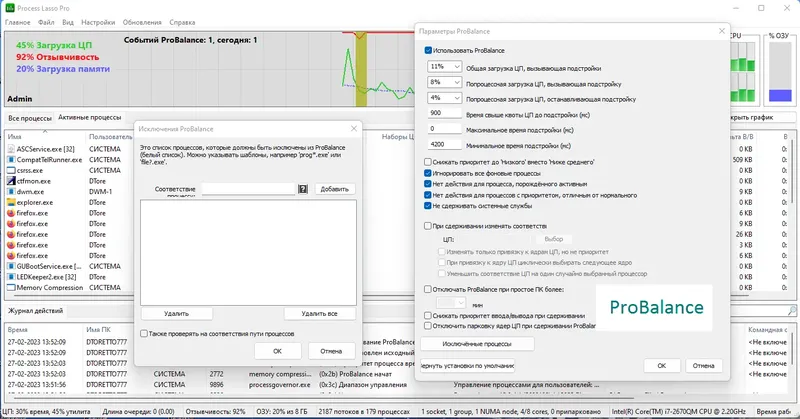The height and width of the screenshot is (419, 800).
Task: Click the Журнал действий panel label
Action: tap(35, 310)
